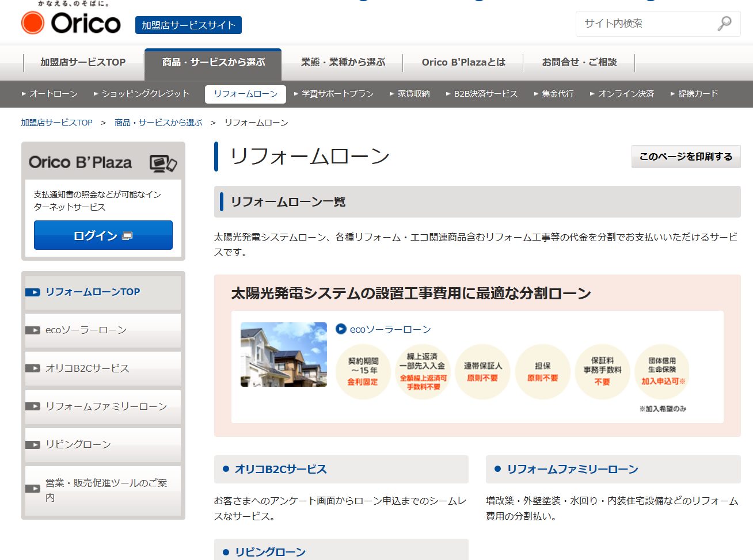
Task: Click the ログイン button
Action: [103, 235]
